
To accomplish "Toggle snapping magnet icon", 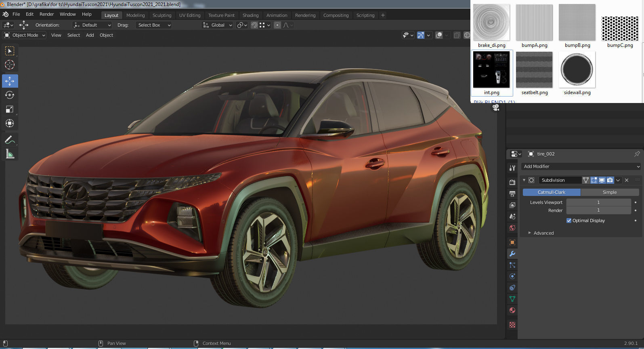I will click(254, 25).
